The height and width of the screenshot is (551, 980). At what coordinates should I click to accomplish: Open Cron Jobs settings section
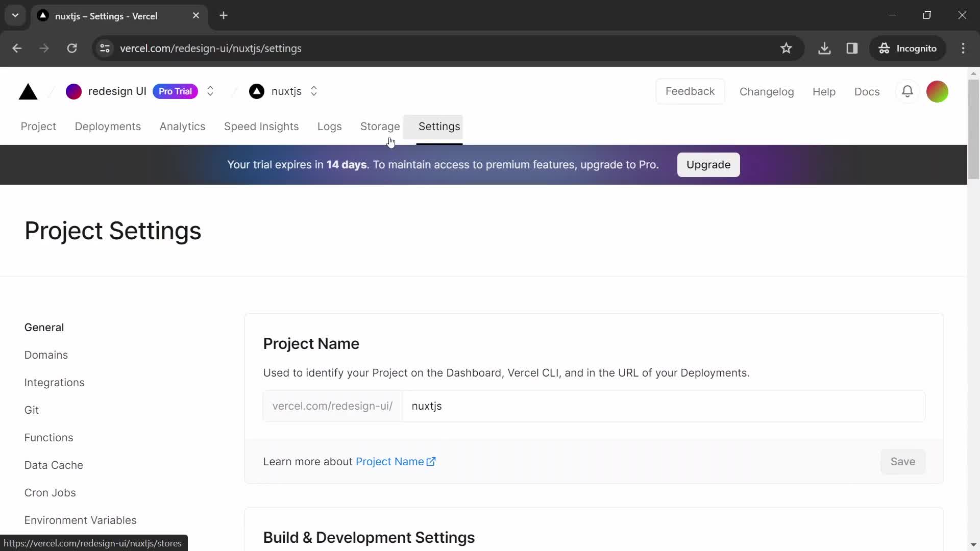50,493
